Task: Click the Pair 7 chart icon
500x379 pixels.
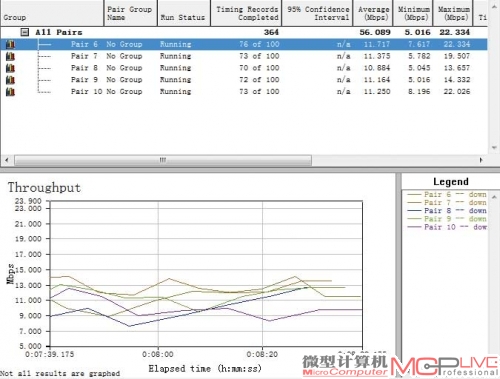Action: pyautogui.click(x=10, y=56)
